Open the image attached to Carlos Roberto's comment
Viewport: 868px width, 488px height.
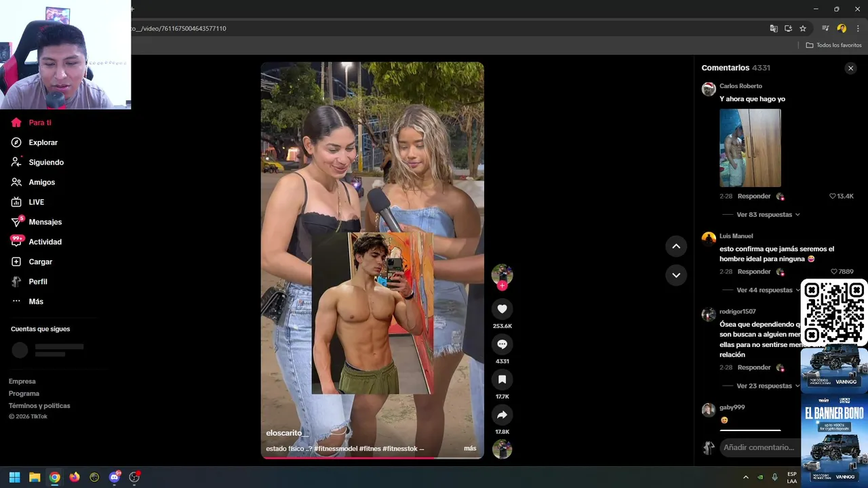[x=750, y=148]
